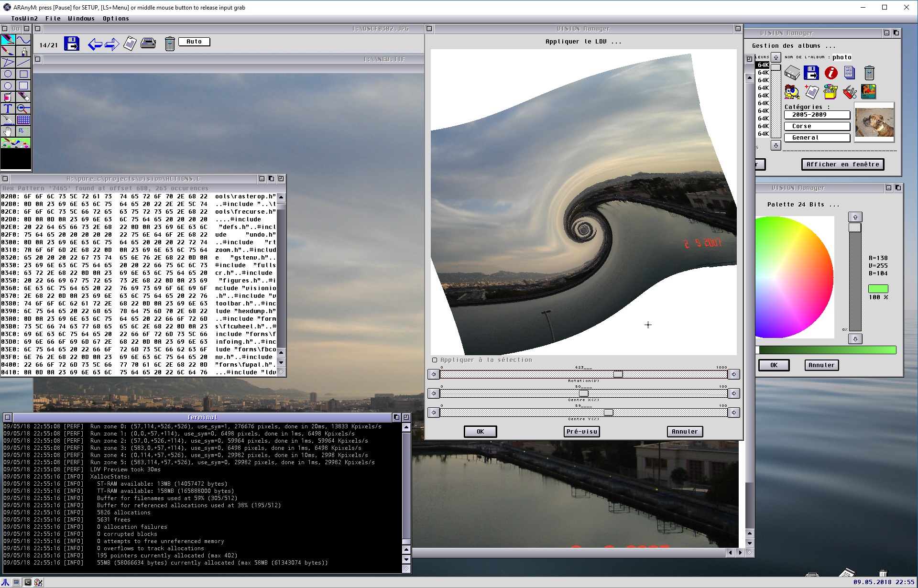Click 'Afficher en fenêtre' button
The image size is (918, 588).
pyautogui.click(x=842, y=164)
